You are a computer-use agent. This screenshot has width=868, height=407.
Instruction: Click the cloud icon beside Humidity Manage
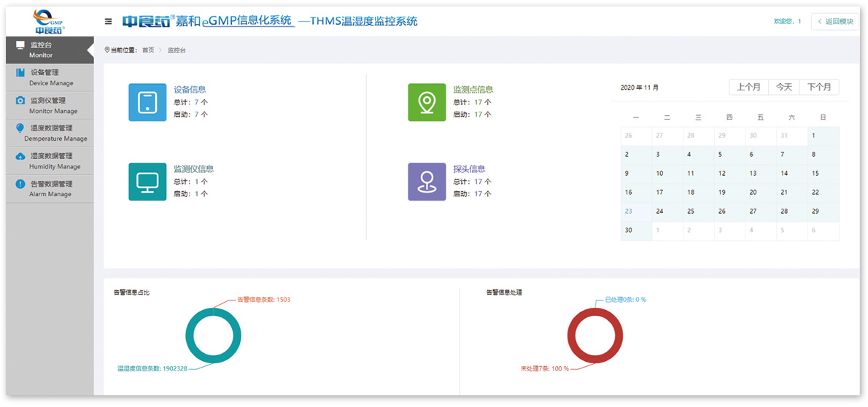point(20,156)
